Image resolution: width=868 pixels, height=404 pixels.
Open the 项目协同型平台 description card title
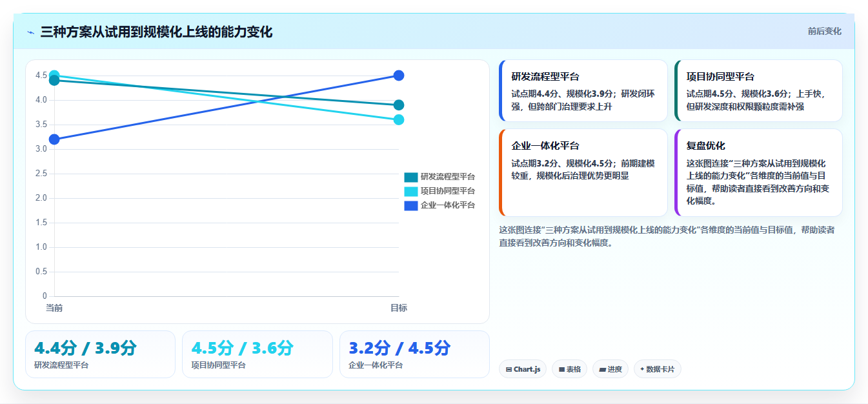click(x=720, y=77)
